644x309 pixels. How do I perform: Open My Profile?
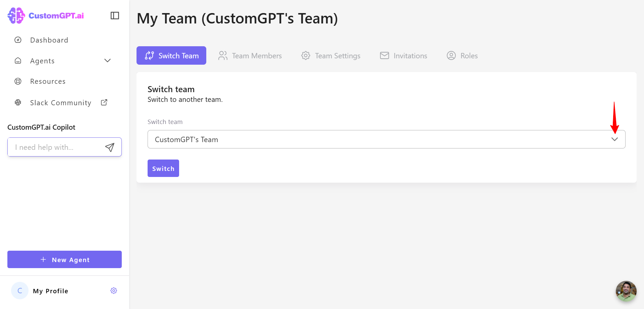(51, 291)
